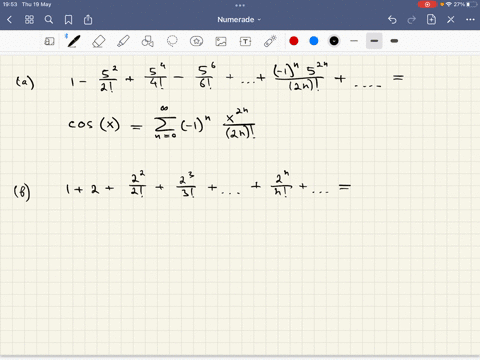Add a new page
480x360 pixels.
[x=431, y=20]
